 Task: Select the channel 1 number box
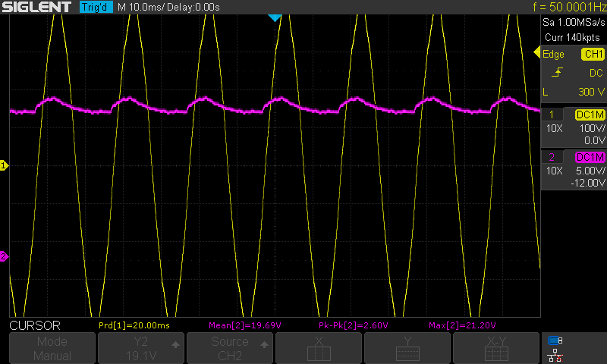552,115
